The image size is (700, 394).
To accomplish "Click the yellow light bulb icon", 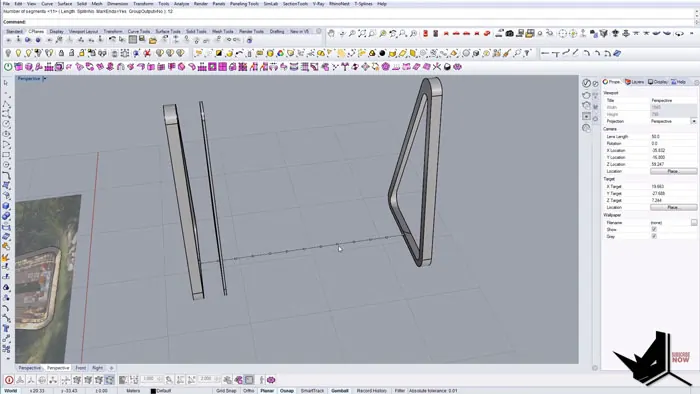I will coord(18,54).
